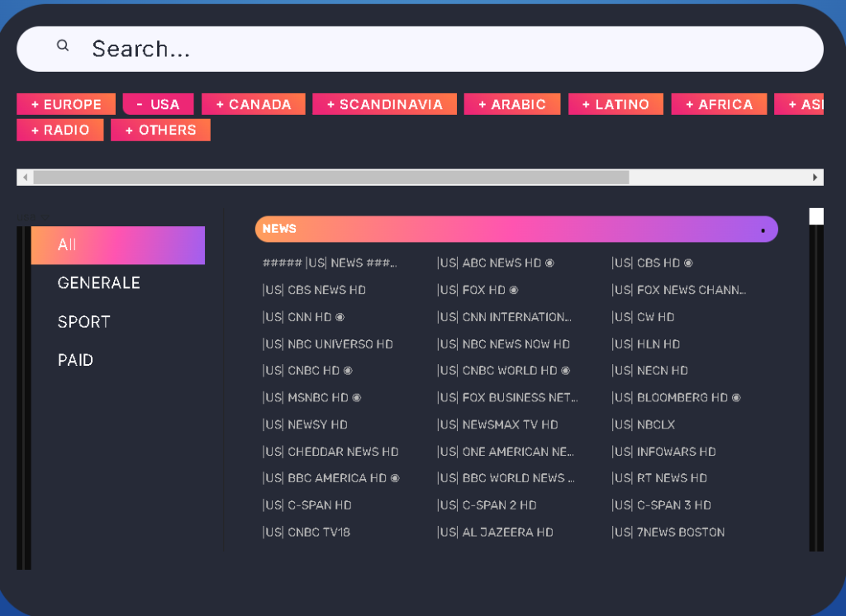Image resolution: width=846 pixels, height=616 pixels.
Task: Open the '|US| BBC AMERICA HD' channel
Action: coord(330,478)
